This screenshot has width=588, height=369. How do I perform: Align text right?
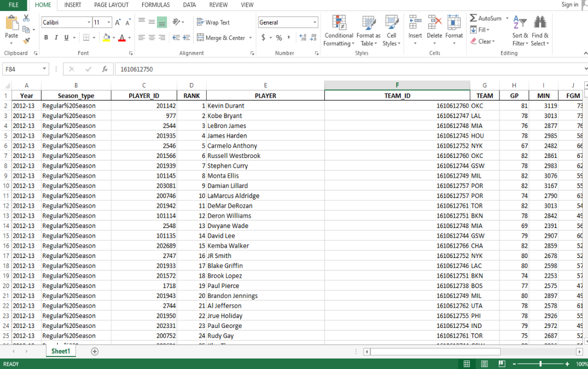pos(161,38)
